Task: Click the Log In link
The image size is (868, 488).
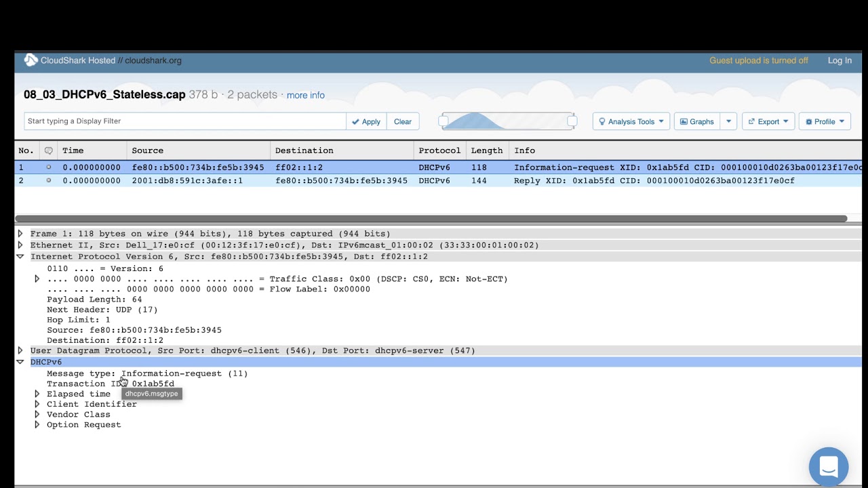Action: point(840,60)
